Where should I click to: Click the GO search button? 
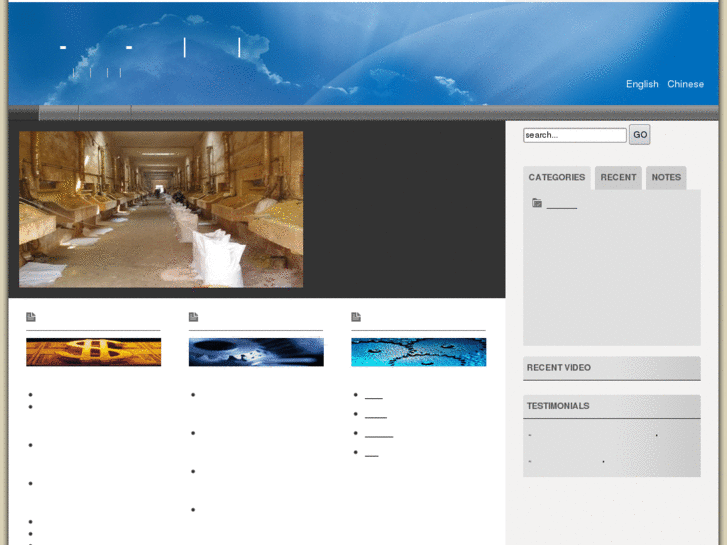[x=640, y=135]
